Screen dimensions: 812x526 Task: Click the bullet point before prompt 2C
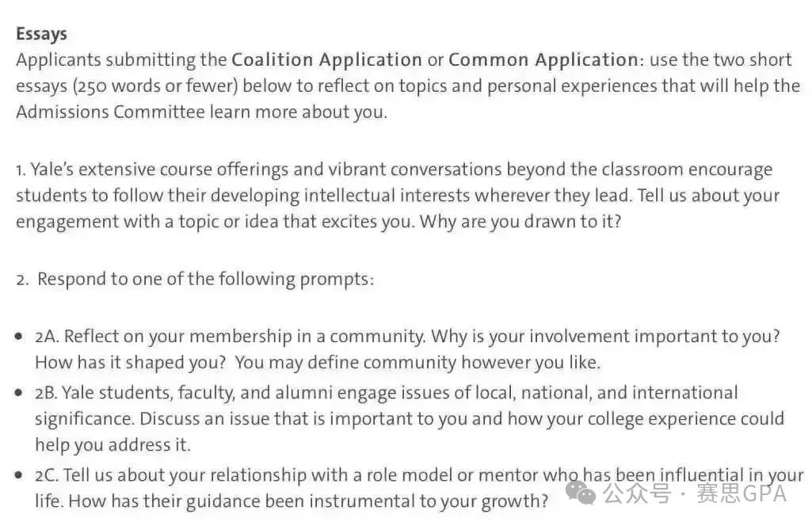pyautogui.click(x=19, y=475)
